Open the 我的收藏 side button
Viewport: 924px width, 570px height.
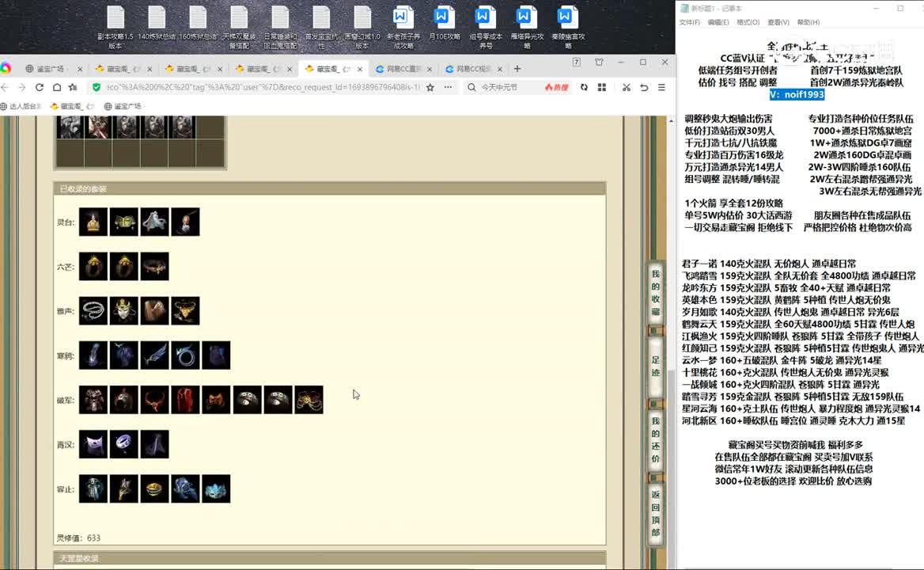(x=655, y=292)
